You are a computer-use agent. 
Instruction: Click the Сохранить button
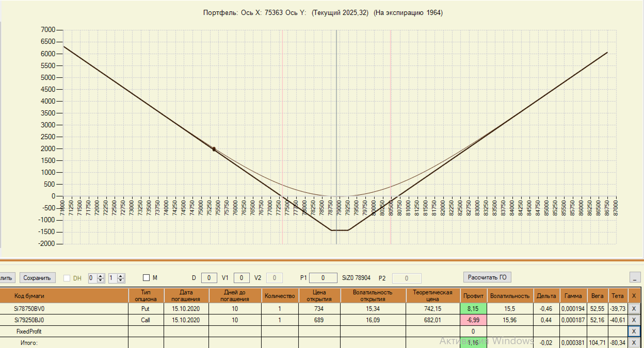pos(37,278)
